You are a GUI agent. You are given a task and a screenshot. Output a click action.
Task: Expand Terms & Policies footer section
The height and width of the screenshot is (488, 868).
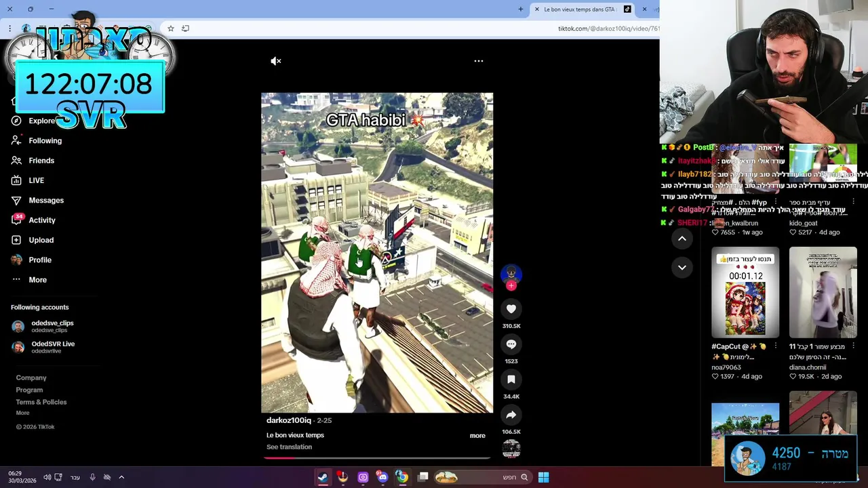[x=41, y=403]
